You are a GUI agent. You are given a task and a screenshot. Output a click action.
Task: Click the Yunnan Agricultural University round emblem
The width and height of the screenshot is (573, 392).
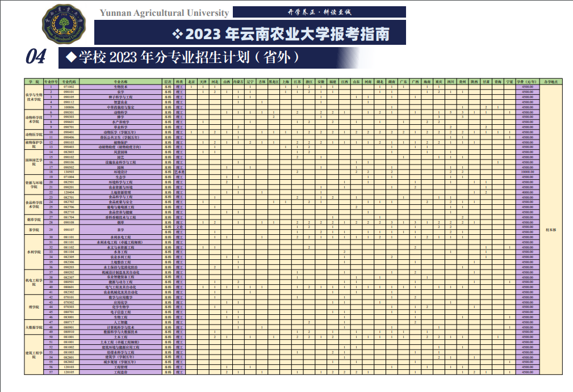pos(64,24)
